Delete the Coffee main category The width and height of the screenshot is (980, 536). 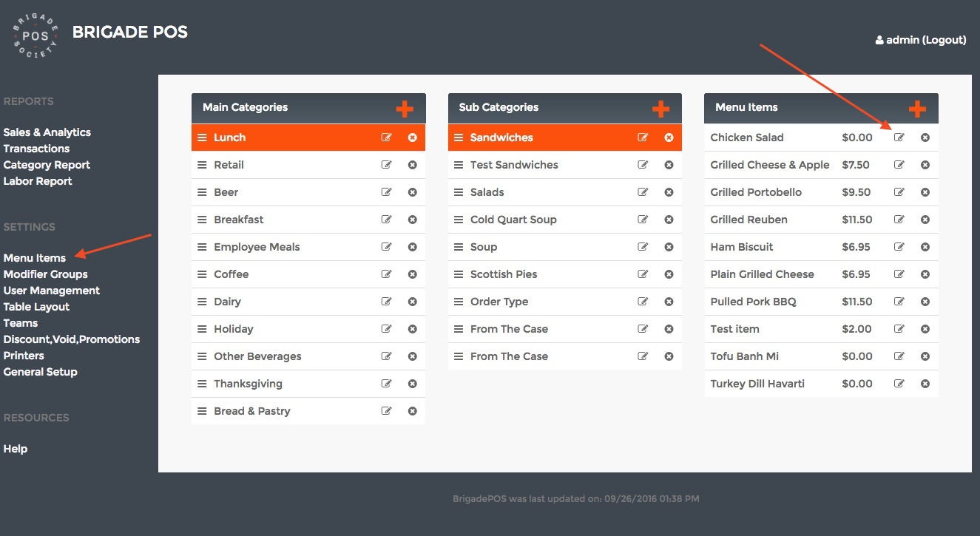pyautogui.click(x=413, y=274)
